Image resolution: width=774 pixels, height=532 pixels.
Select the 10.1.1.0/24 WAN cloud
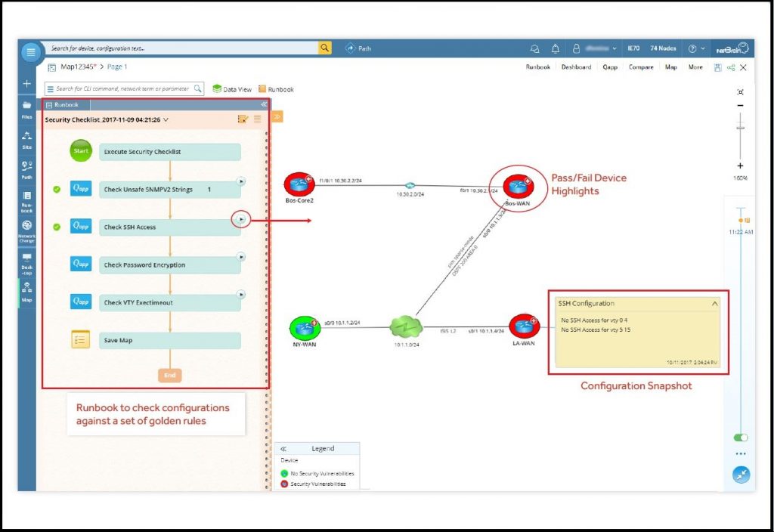point(406,327)
